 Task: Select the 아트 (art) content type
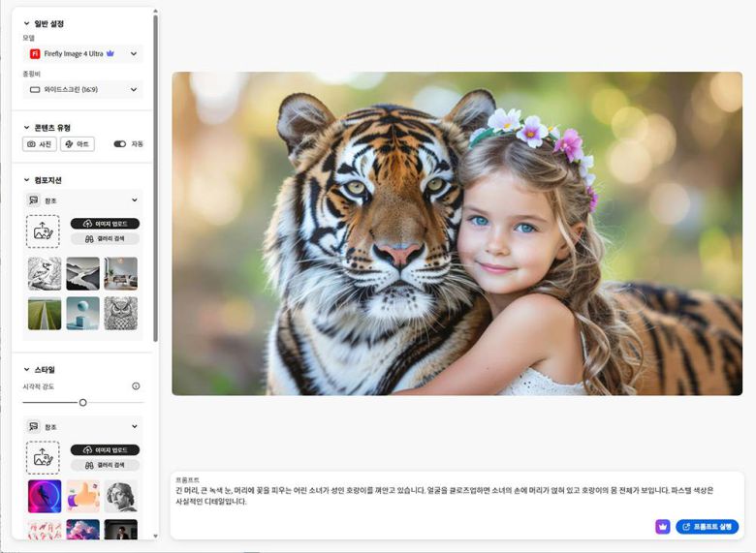(78, 144)
